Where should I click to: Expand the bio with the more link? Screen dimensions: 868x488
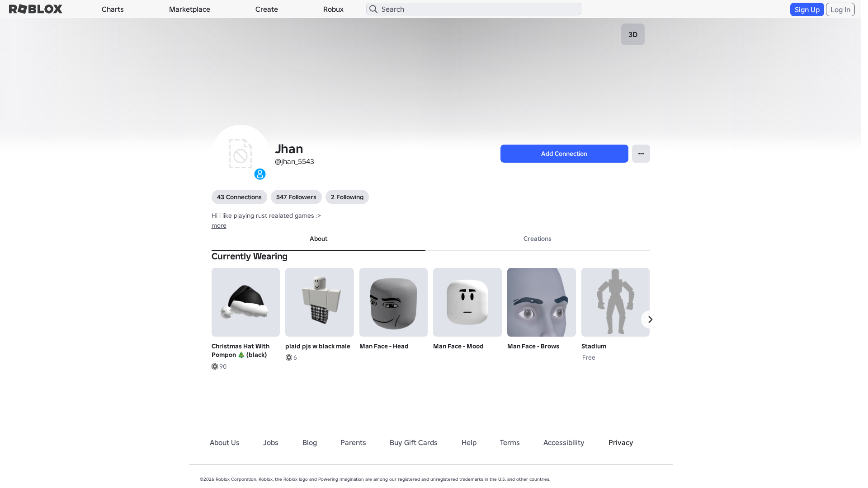point(219,225)
